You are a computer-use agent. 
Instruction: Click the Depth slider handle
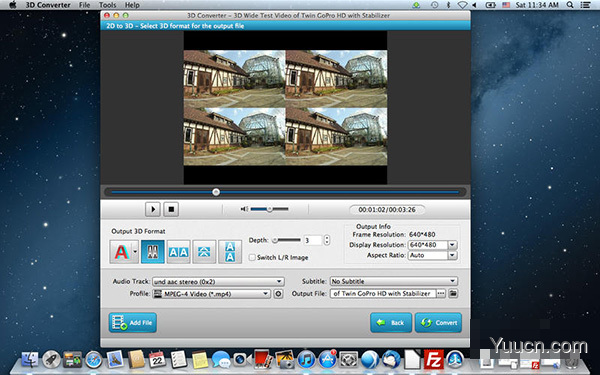[275, 240]
